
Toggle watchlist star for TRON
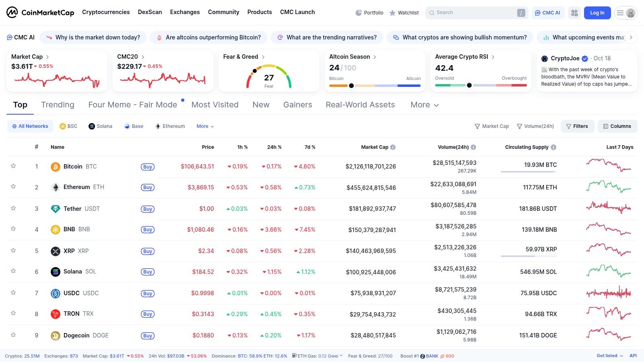(x=13, y=313)
